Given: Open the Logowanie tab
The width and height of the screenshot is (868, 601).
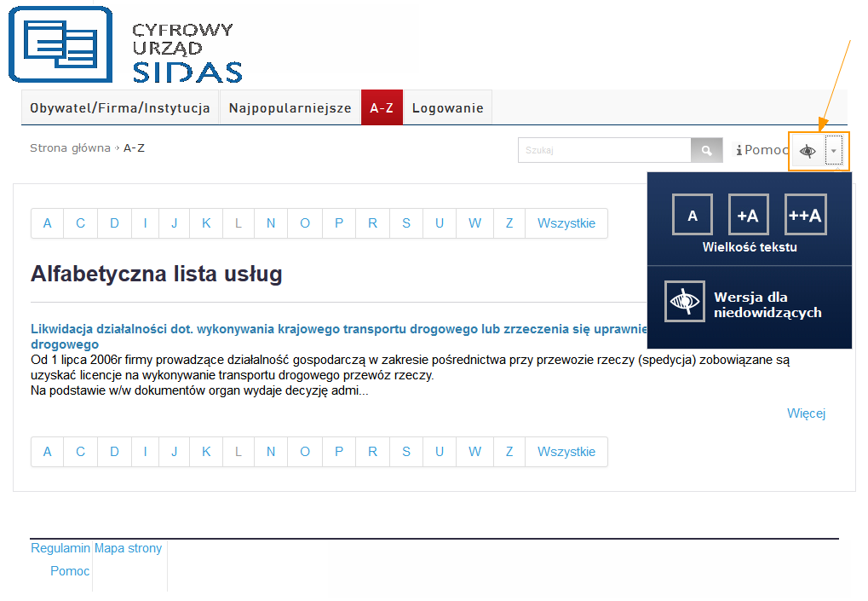Looking at the screenshot, I should (447, 108).
